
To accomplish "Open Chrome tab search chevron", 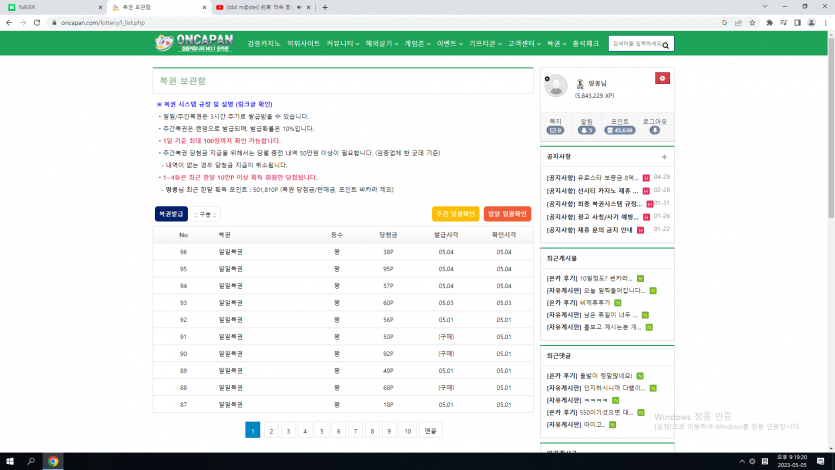I will coord(765,7).
